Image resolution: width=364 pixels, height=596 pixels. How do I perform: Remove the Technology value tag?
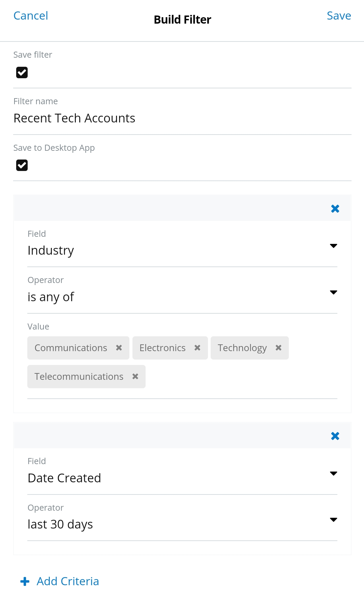point(278,348)
